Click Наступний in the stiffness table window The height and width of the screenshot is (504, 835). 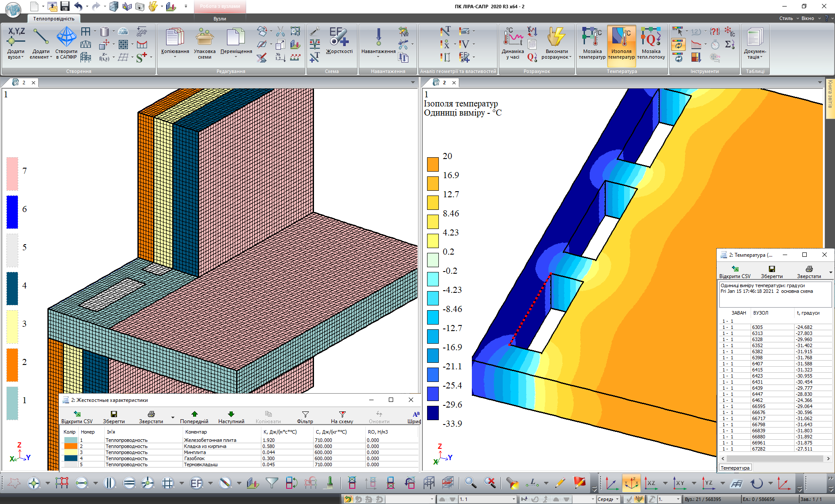coord(231,417)
